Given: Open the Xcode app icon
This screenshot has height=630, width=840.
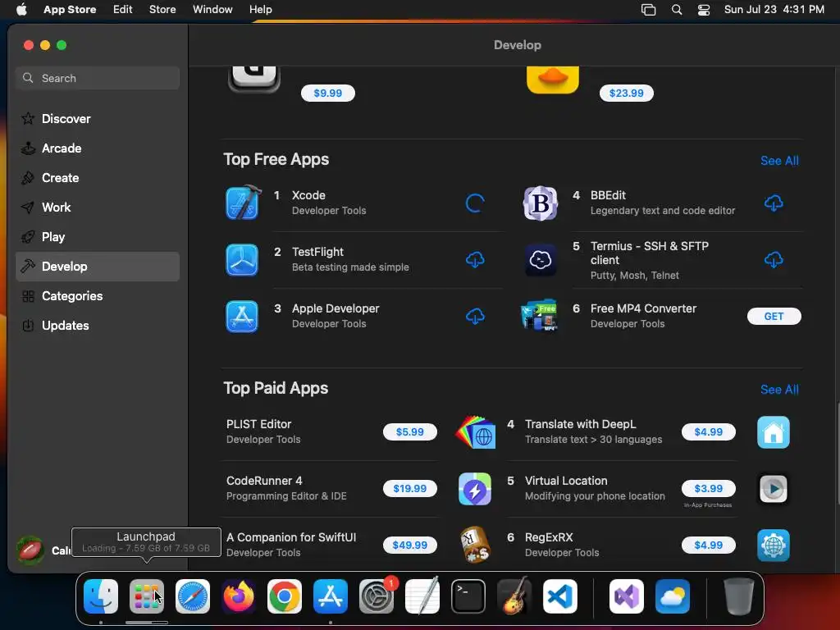Looking at the screenshot, I should (x=243, y=203).
